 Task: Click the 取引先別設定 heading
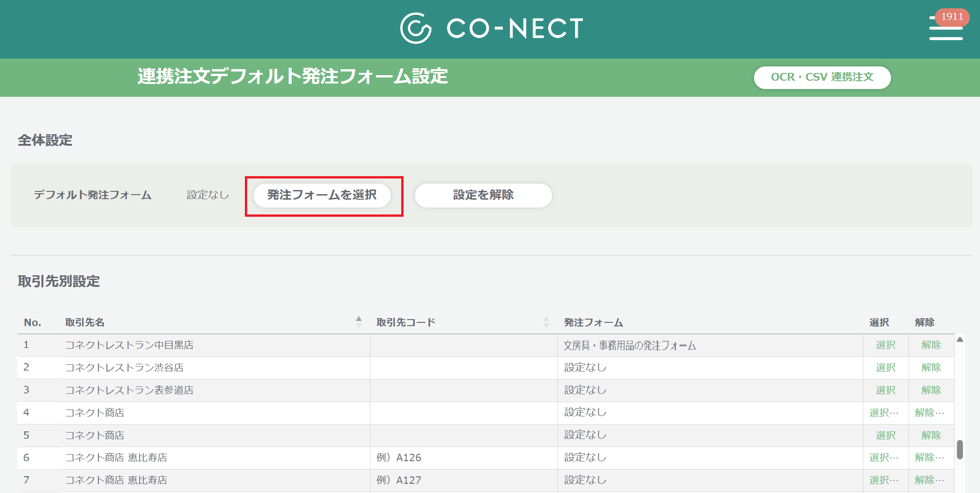point(59,281)
